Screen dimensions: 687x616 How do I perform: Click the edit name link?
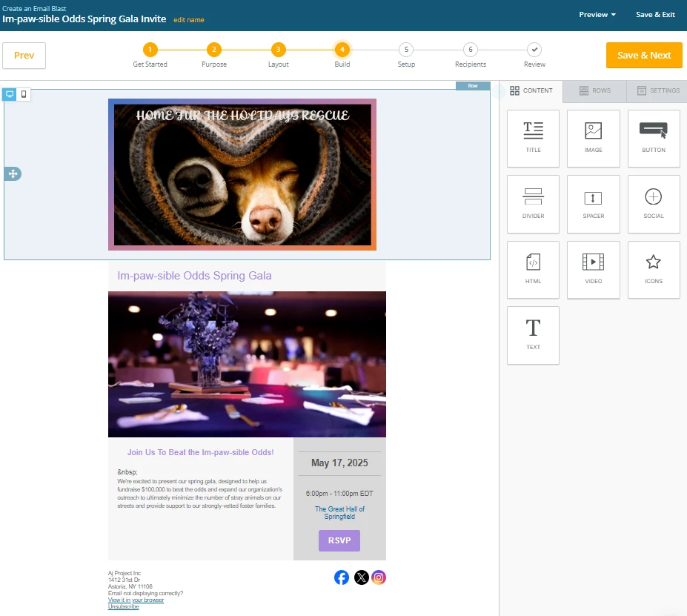click(x=188, y=20)
